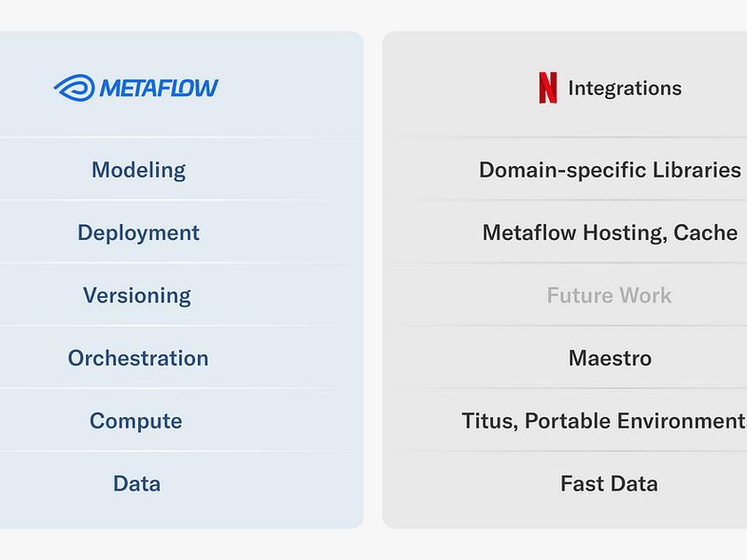Click the Metaflow swirl logo icon
The width and height of the screenshot is (747, 560).
[75, 88]
